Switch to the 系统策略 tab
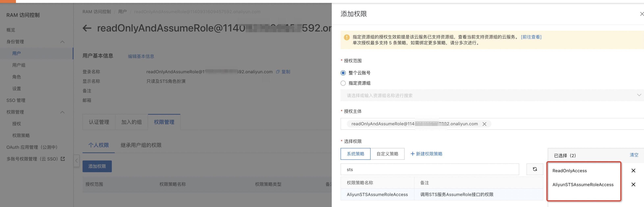The image size is (644, 207). tap(355, 154)
